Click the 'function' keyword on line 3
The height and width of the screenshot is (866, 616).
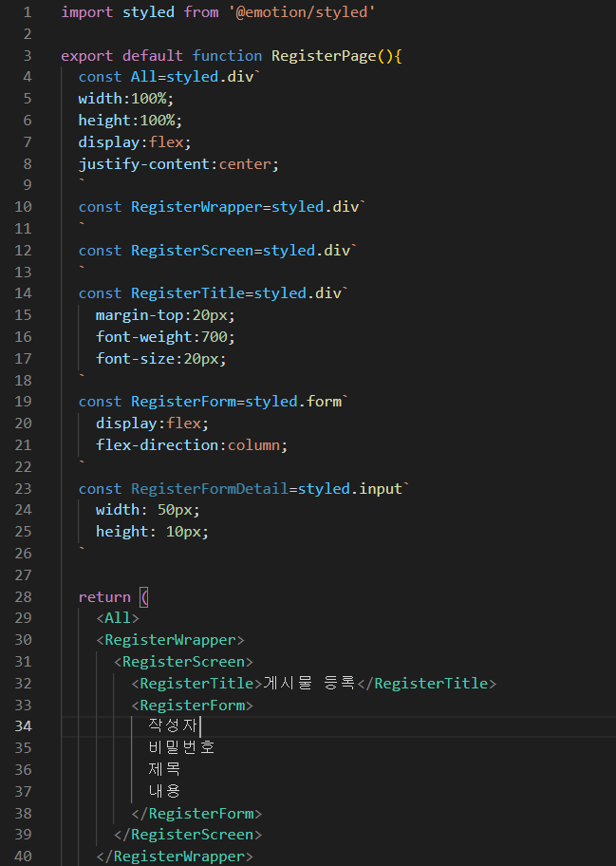pyautogui.click(x=227, y=56)
